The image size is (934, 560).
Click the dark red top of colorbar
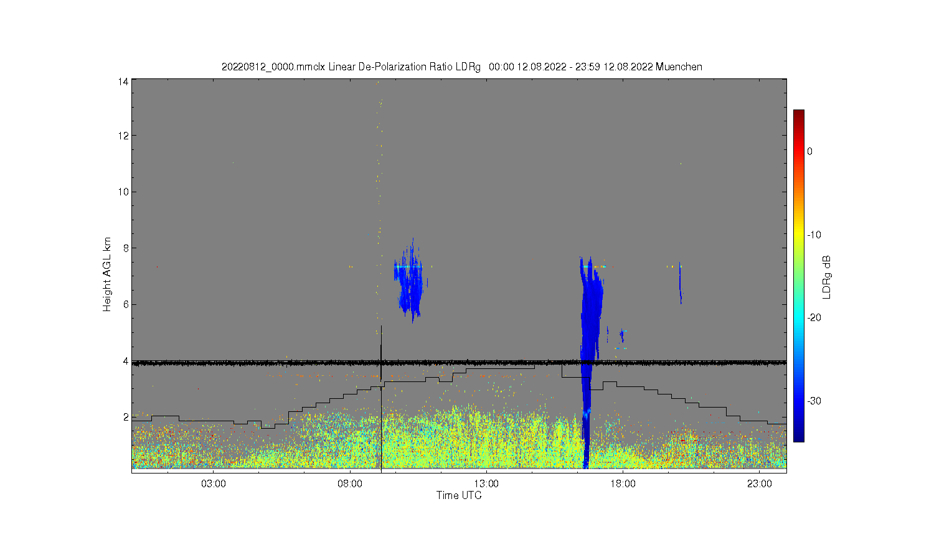pos(798,115)
